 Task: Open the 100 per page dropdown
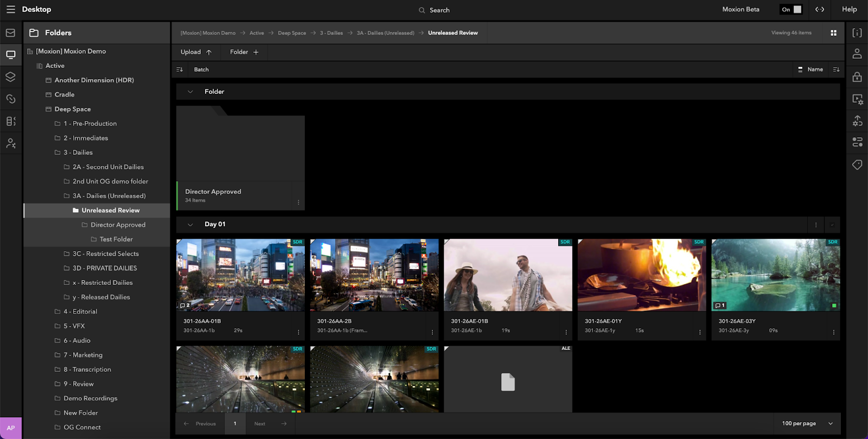[807, 424]
